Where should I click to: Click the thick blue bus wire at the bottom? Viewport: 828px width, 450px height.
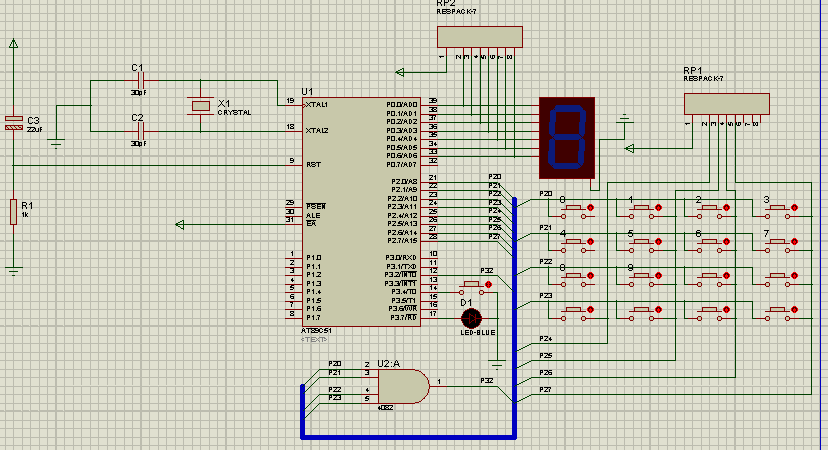click(408, 437)
